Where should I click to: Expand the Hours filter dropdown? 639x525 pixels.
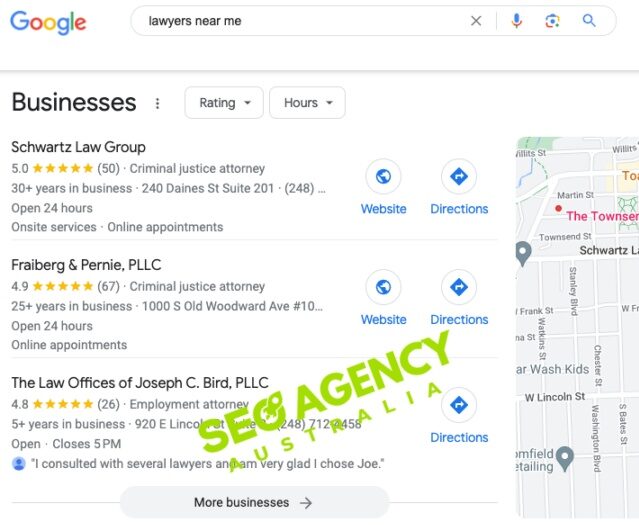[x=307, y=103]
